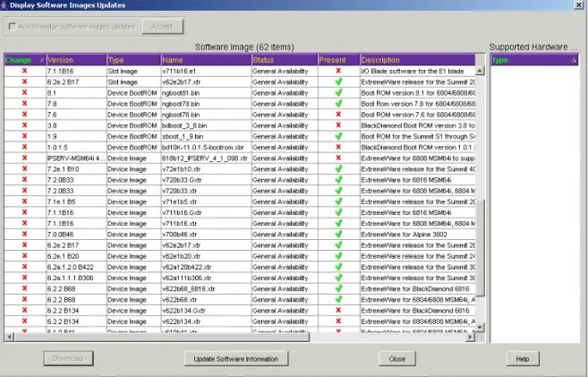This screenshot has width=588, height=377.
Task: Click the green check for v700b46.xtr
Action: 338,234
